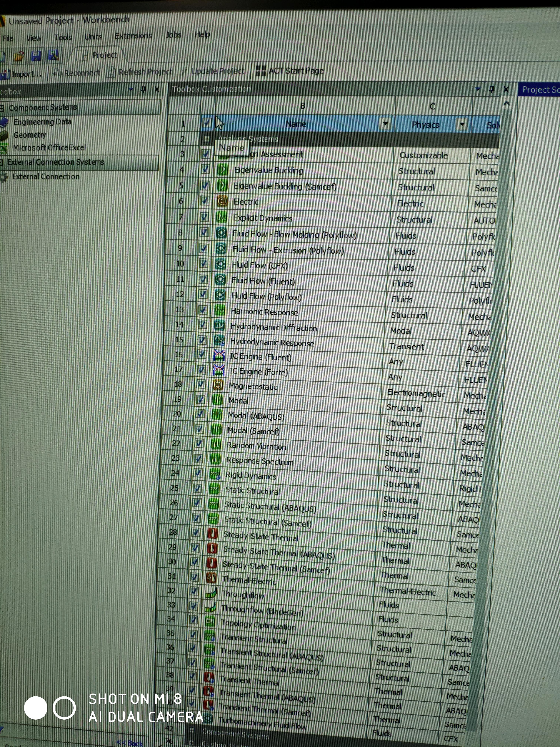Click the Eigenvalue Buckling system icon
Screen dimensions: 560x747
coord(222,170)
